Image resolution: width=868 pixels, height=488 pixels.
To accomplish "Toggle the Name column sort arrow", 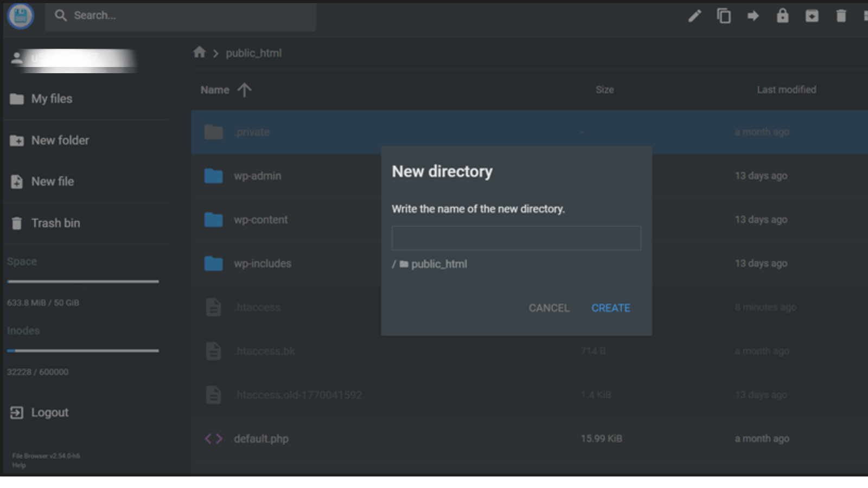I will tap(244, 89).
